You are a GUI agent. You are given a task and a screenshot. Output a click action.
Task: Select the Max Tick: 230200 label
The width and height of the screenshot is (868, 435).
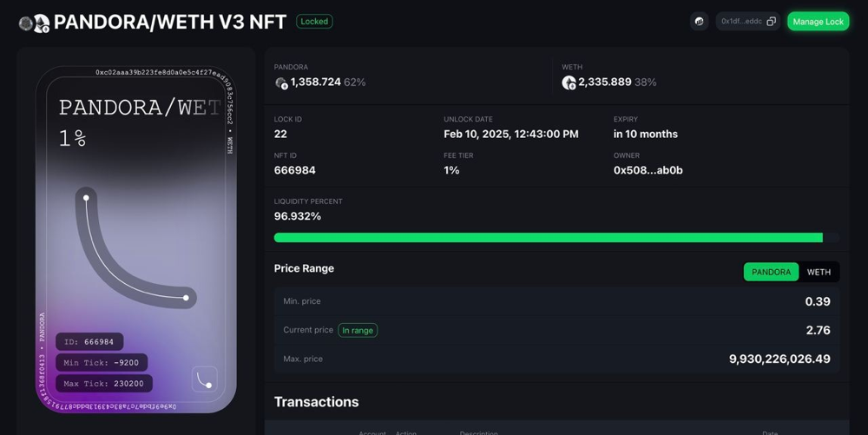[x=103, y=384]
